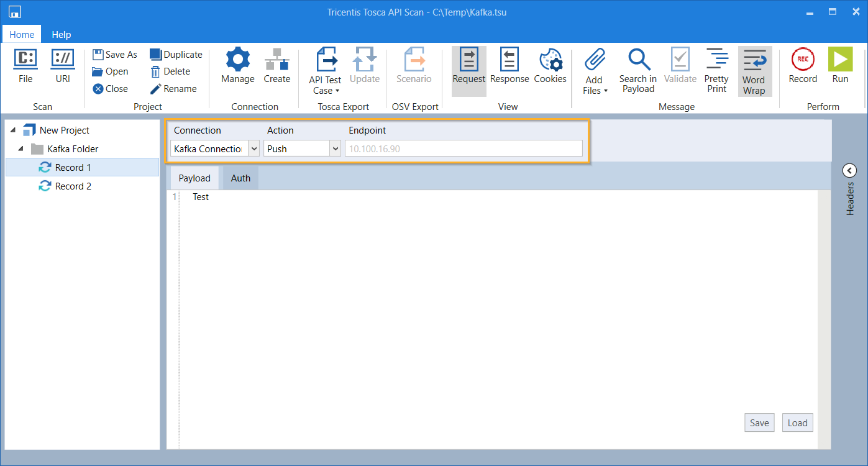Collapse the Kafka Folder tree node
Image resolution: width=868 pixels, height=466 pixels.
(x=21, y=149)
